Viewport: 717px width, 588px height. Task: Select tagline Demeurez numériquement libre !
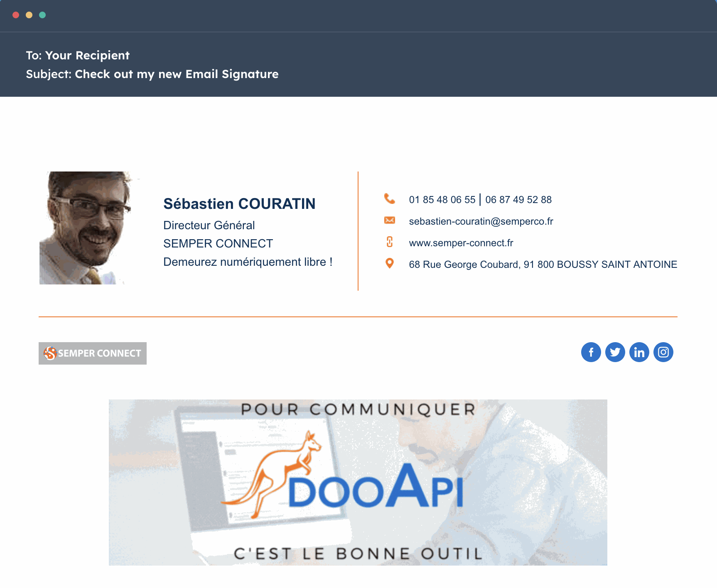tap(248, 262)
